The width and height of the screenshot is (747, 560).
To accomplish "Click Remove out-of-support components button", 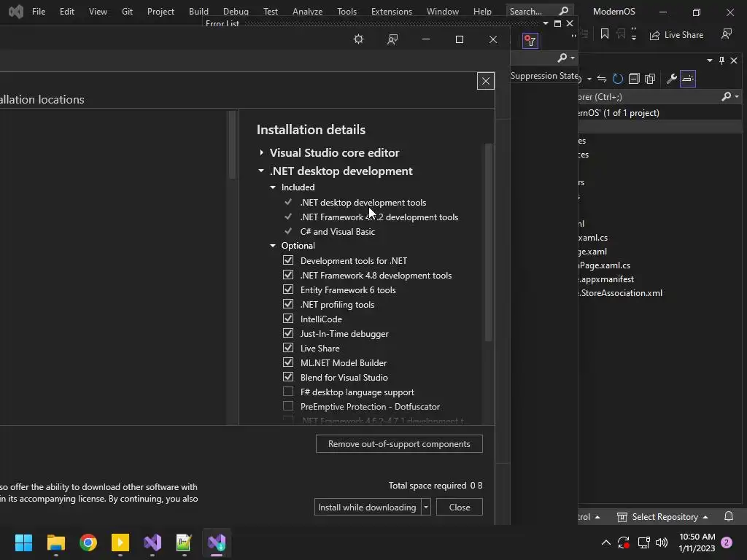I will 399,444.
